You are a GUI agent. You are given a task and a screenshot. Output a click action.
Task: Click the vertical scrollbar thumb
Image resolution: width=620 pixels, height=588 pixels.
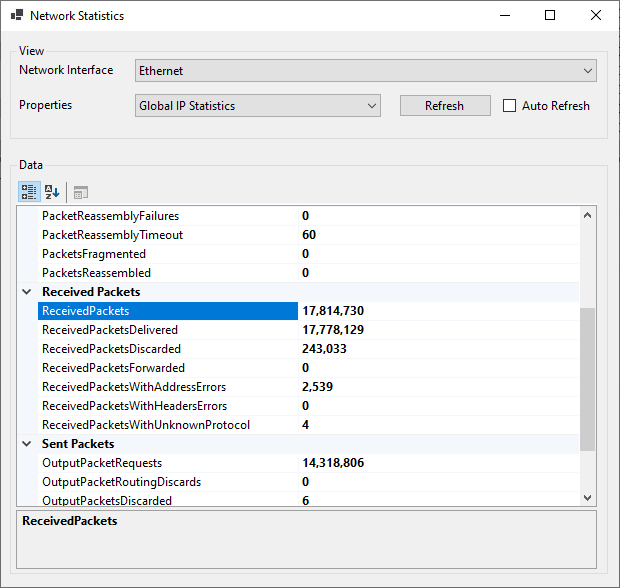click(588, 379)
